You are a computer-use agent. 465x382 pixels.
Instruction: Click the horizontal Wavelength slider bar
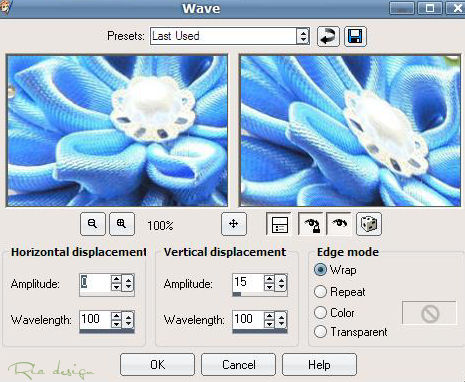[107, 331]
